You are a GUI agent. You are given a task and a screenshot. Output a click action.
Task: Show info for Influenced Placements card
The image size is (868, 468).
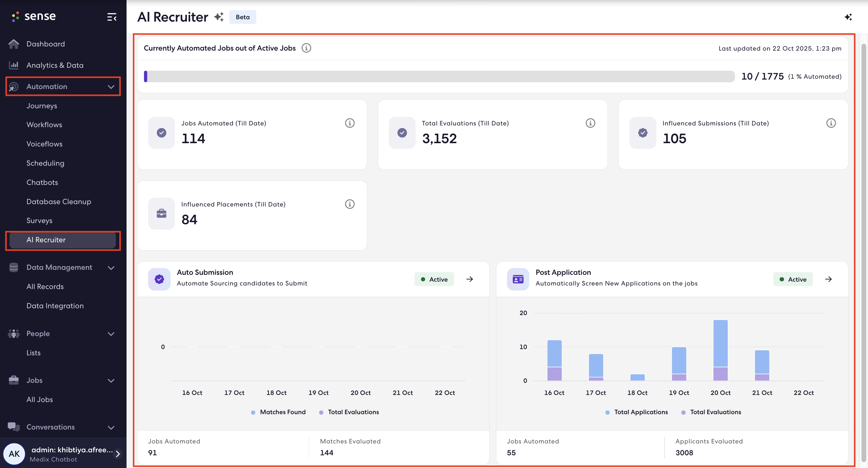coord(350,204)
